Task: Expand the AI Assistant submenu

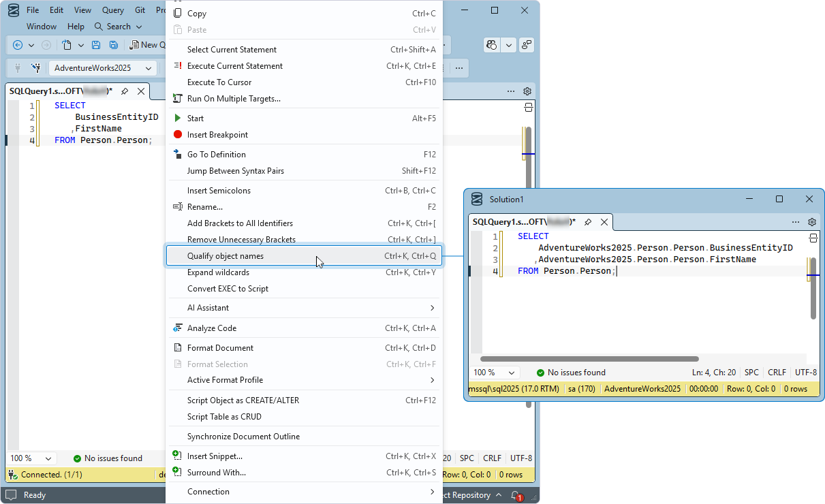Action: click(305, 308)
